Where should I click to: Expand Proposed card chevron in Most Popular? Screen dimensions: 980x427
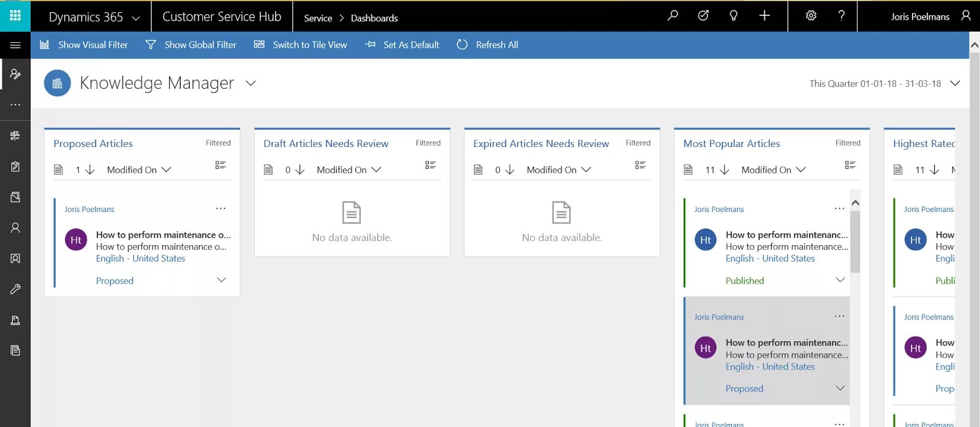[840, 388]
